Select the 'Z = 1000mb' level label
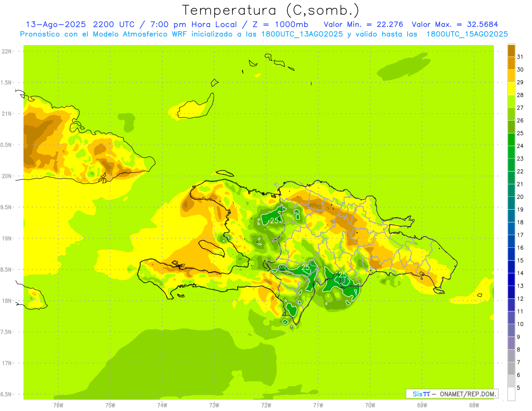Viewport: 532px width, 411px height. [280, 24]
